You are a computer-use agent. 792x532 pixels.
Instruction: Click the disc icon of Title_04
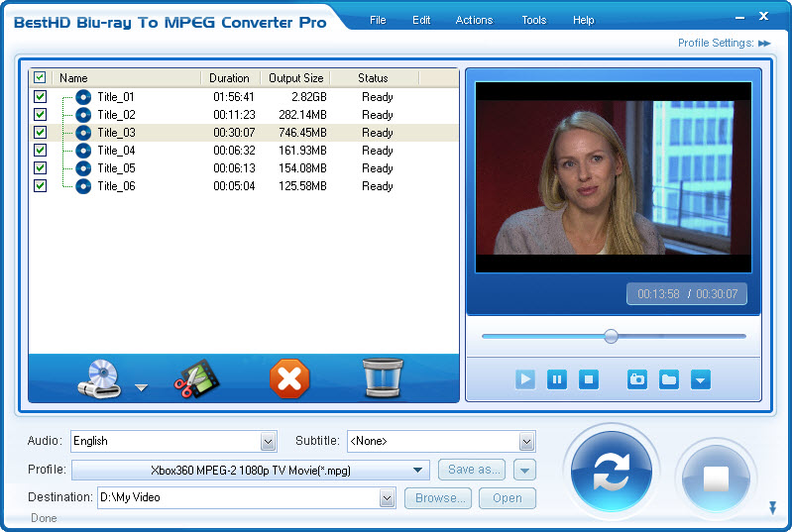tap(83, 151)
